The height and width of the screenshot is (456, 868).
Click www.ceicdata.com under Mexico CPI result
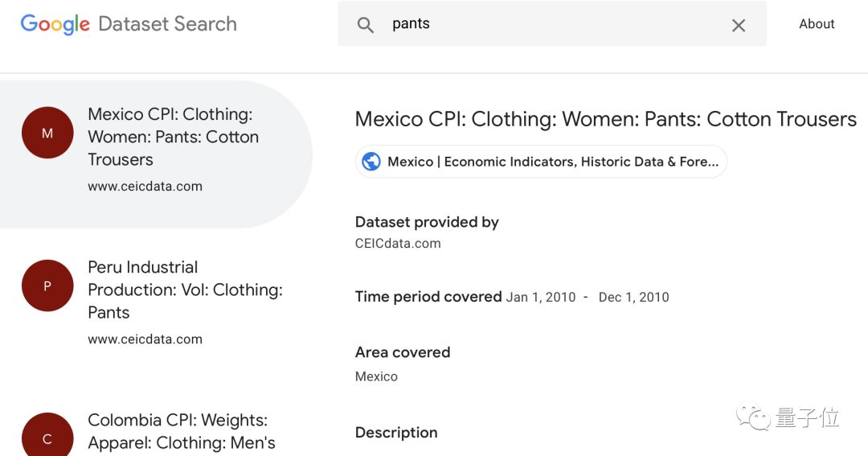(x=145, y=187)
